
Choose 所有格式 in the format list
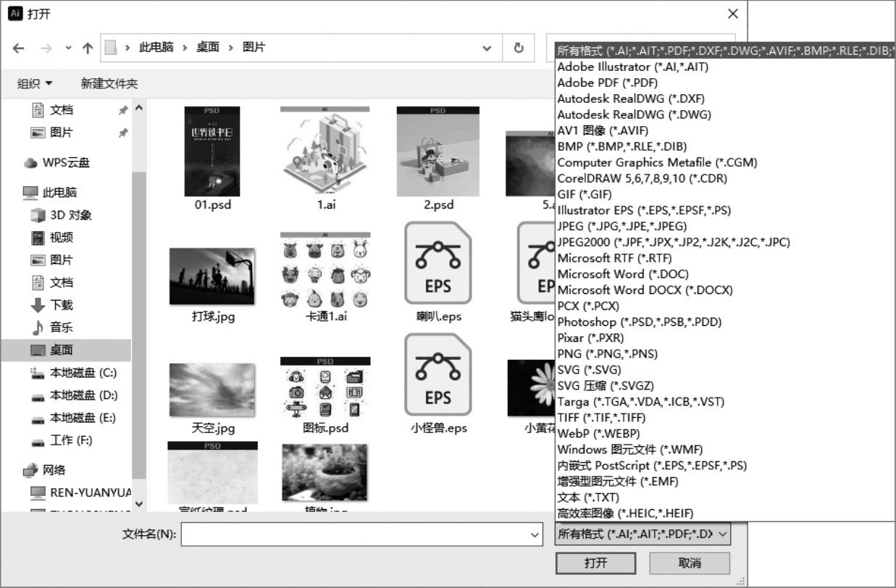coord(725,51)
